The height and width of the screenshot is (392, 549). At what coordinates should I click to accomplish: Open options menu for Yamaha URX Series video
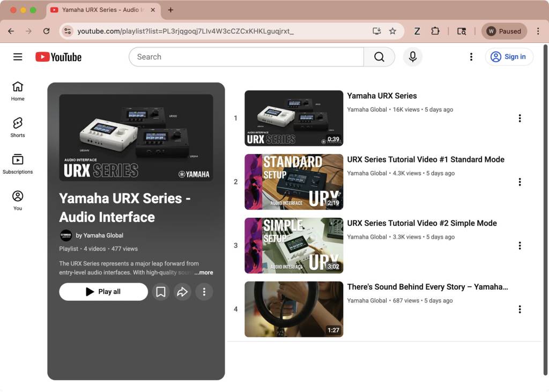point(519,119)
